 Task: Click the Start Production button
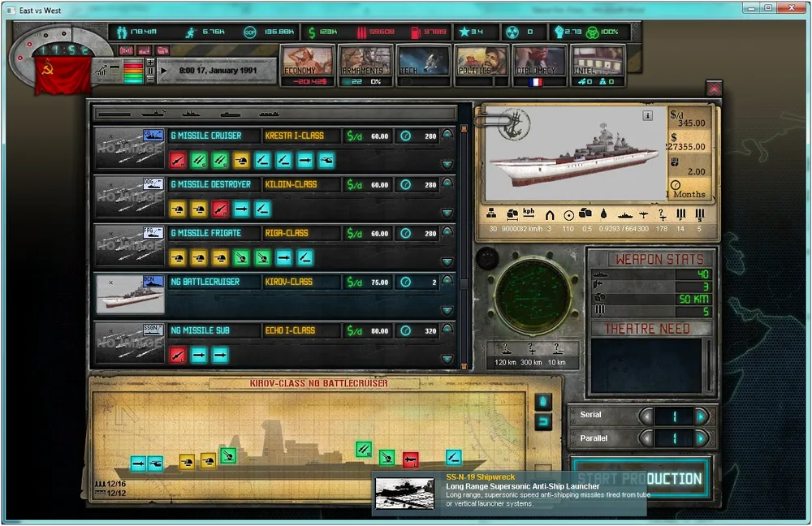640,478
